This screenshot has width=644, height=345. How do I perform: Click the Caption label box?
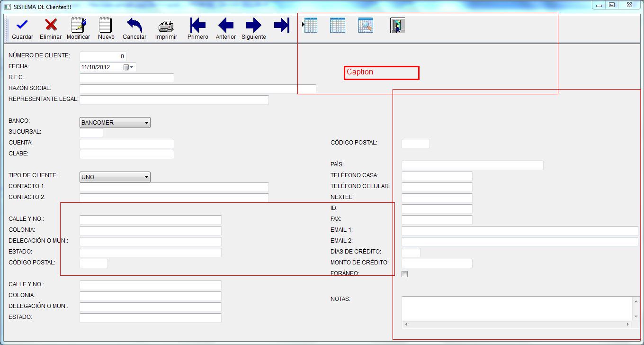click(381, 73)
